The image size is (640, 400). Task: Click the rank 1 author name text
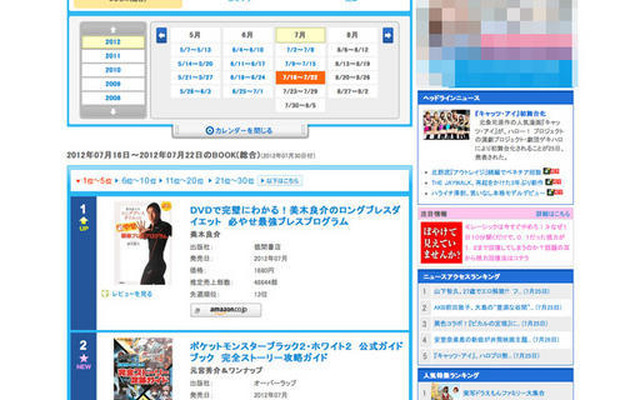pos(205,234)
